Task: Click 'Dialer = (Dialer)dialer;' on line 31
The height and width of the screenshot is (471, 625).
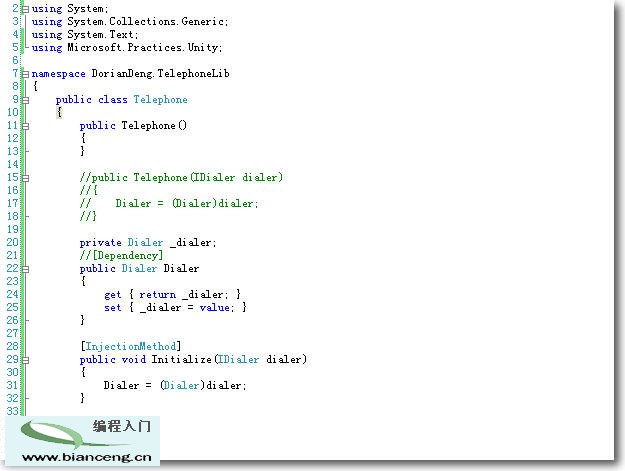Action: coord(175,385)
